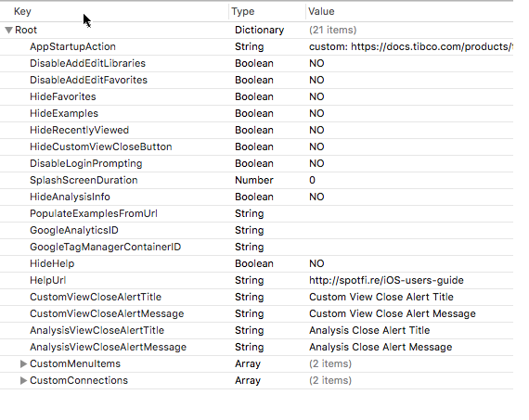Screen dimensions: 529x420
Task: Select the CustomViewCloseAlertTitle key
Action: click(x=96, y=297)
